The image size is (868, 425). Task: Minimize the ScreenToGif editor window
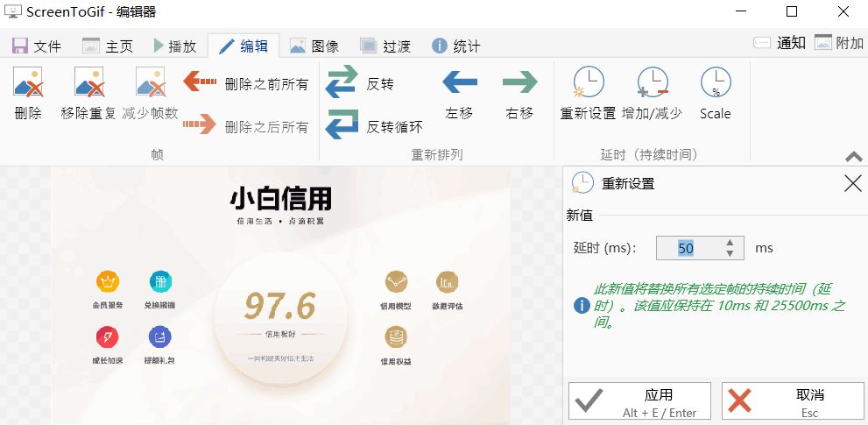coord(741,11)
